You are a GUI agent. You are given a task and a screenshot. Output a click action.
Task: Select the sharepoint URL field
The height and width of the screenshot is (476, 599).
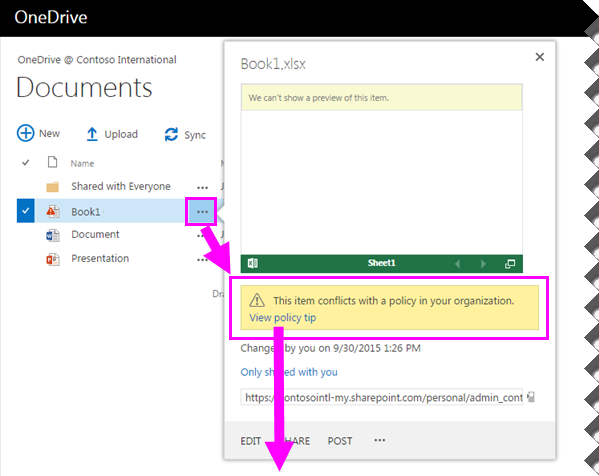[x=382, y=397]
